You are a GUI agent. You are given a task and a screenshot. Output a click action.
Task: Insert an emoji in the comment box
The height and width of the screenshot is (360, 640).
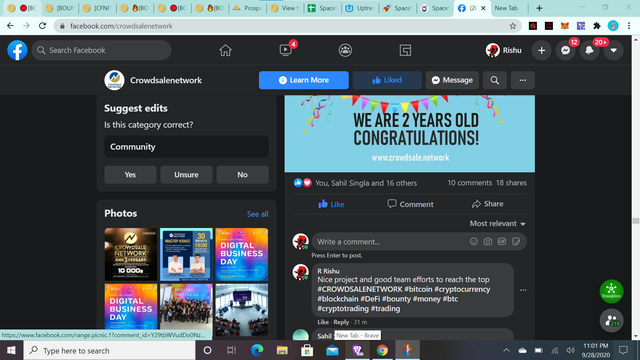pyautogui.click(x=473, y=242)
